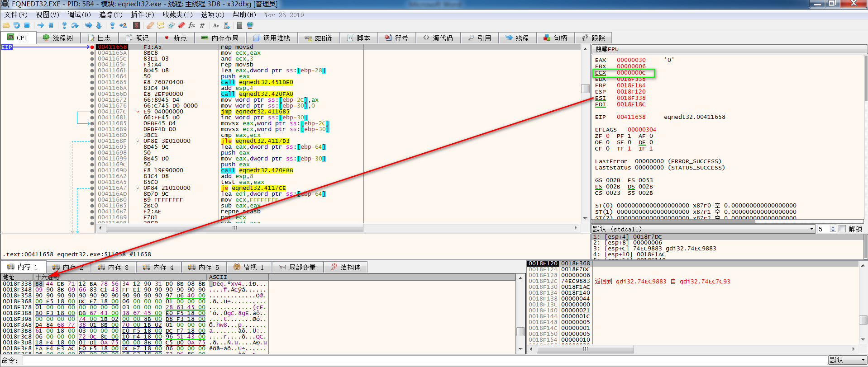Toggle breakpoint dot at address 00411665
This screenshot has height=367, width=868.
(92, 82)
